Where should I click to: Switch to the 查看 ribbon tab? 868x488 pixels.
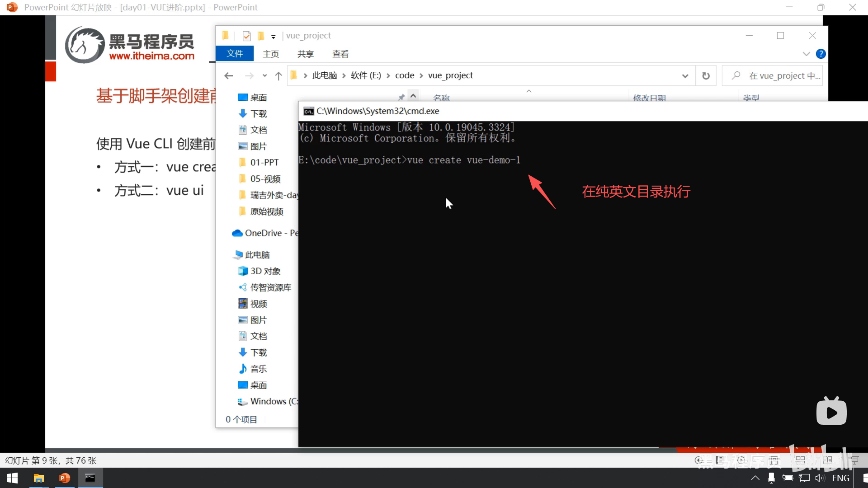coord(340,54)
